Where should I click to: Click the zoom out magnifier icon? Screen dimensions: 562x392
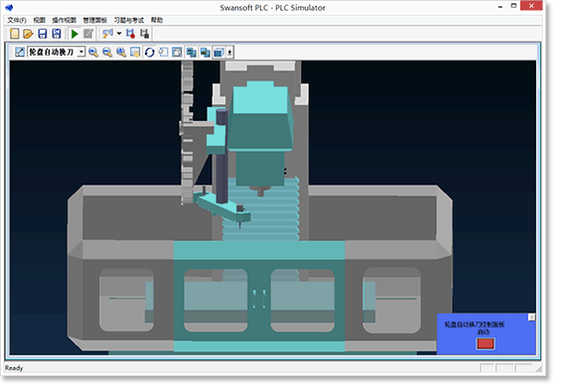pyautogui.click(x=107, y=53)
